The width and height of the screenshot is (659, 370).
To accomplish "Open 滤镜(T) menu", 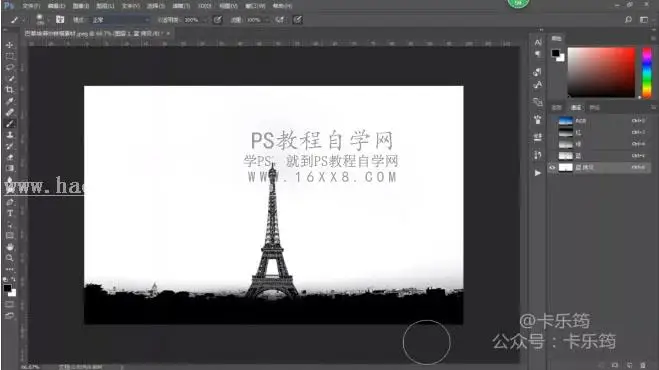I will (x=180, y=6).
